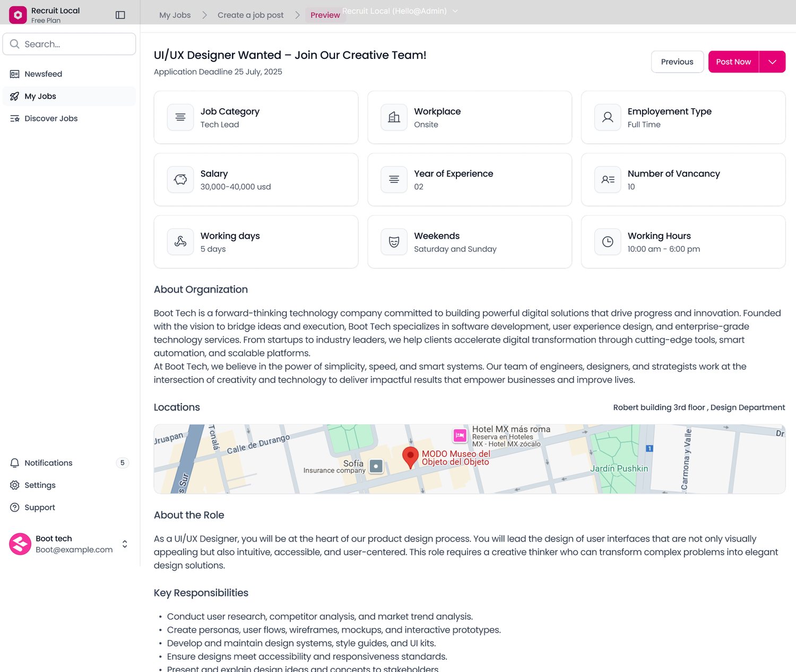
Task: Click into the Search input field
Action: (x=69, y=44)
